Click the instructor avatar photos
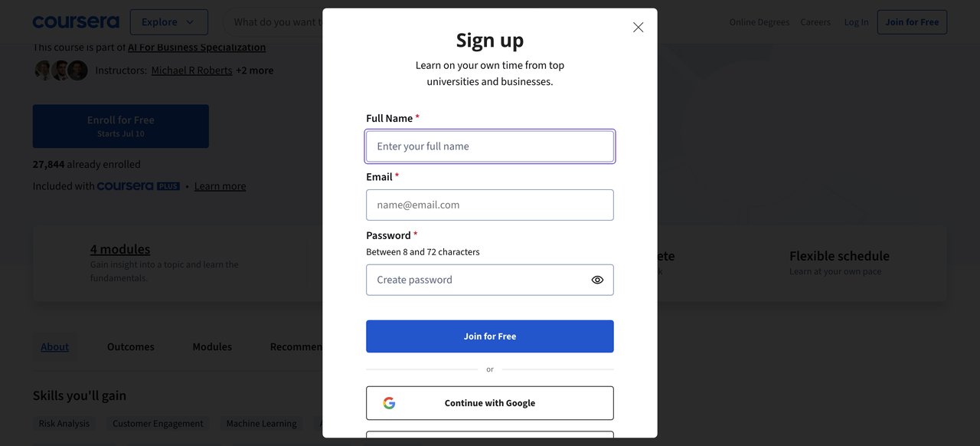The width and height of the screenshot is (980, 446). tap(61, 71)
